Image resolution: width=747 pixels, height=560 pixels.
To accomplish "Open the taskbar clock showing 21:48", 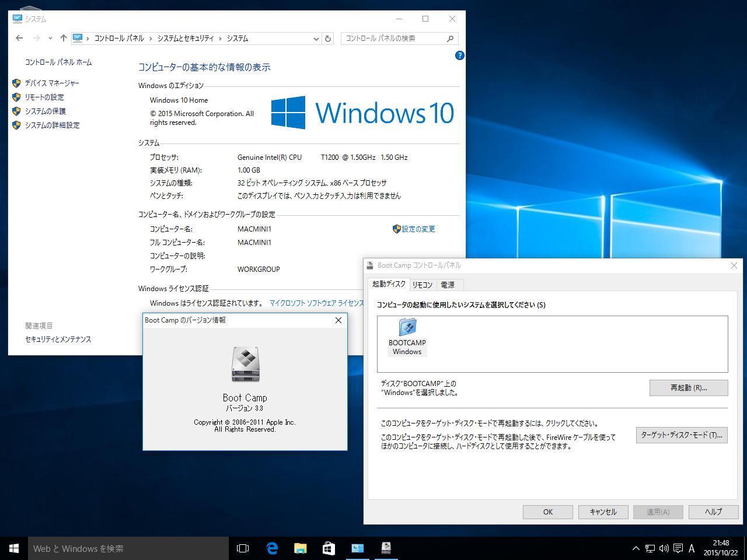I will coord(721,548).
